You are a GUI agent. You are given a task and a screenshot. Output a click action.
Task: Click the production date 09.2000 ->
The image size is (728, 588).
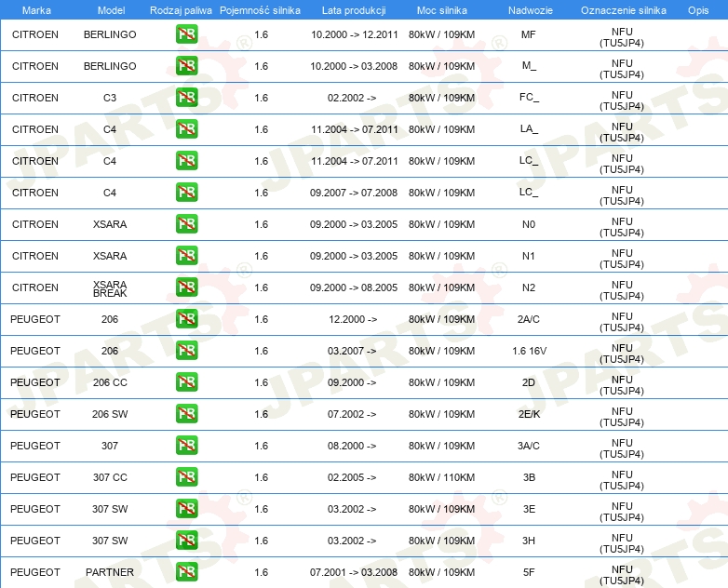[352, 382]
